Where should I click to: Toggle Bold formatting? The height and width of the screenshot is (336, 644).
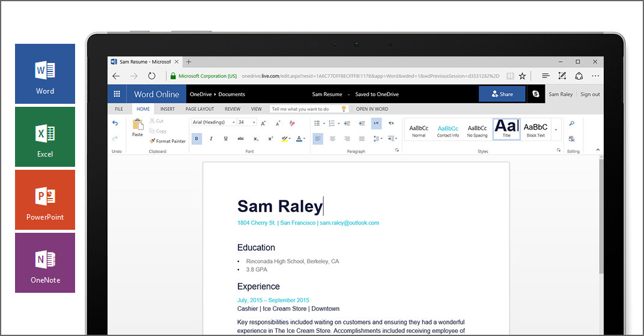tap(196, 139)
